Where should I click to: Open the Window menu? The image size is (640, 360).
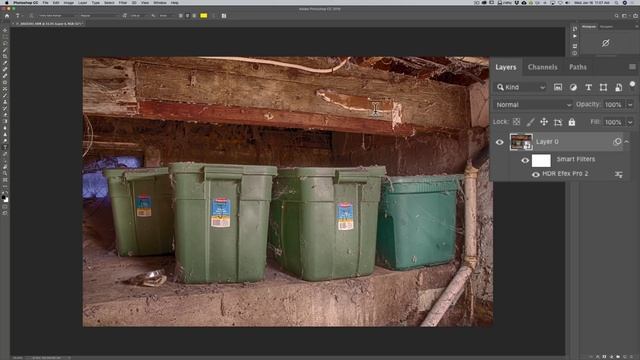click(x=160, y=2)
